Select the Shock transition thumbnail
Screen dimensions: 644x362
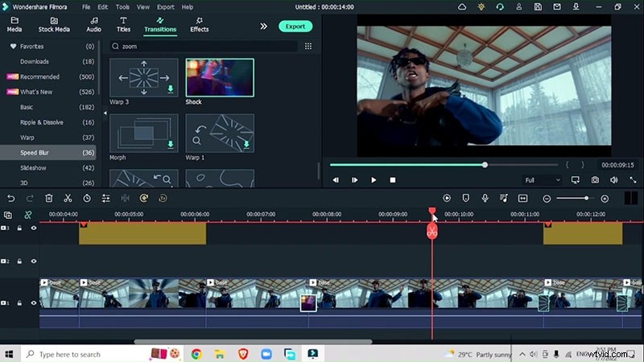220,77
